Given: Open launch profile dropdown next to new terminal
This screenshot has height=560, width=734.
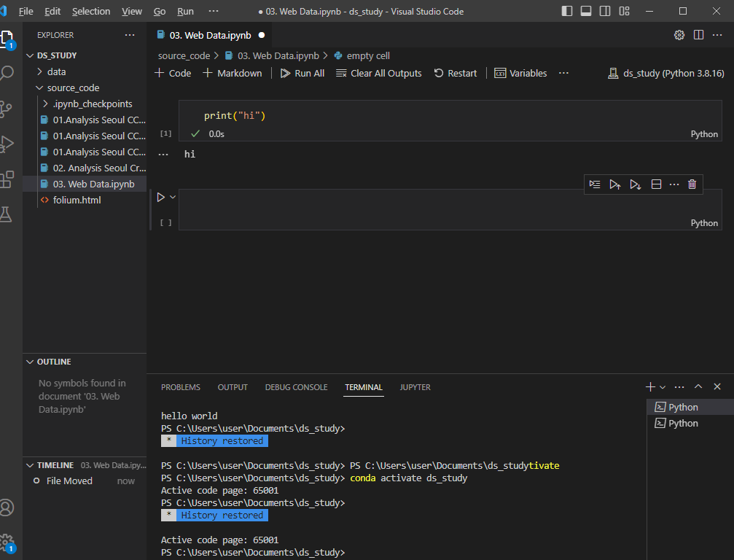Looking at the screenshot, I should (663, 386).
